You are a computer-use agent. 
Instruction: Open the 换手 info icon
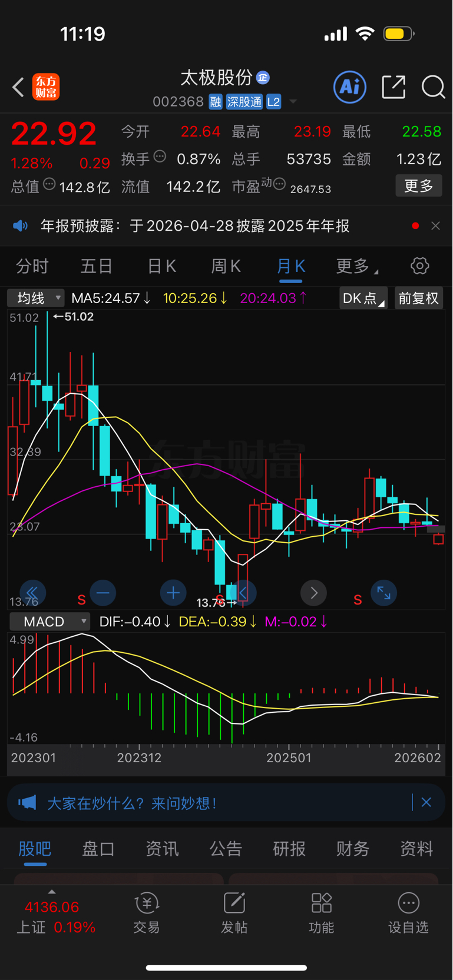tap(160, 157)
